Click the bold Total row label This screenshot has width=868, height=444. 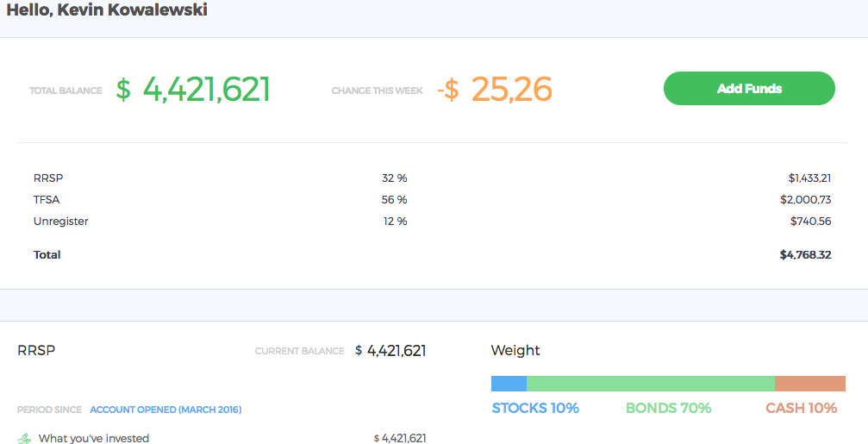tap(47, 255)
